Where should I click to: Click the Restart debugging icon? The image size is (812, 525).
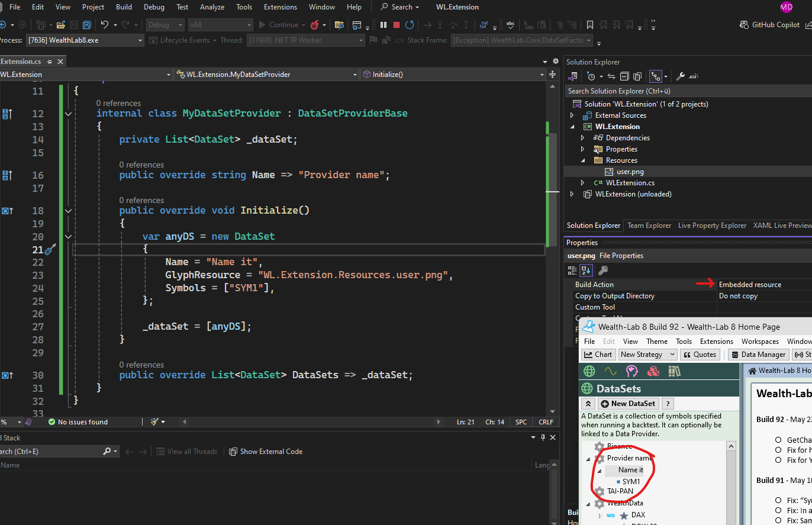click(x=410, y=25)
